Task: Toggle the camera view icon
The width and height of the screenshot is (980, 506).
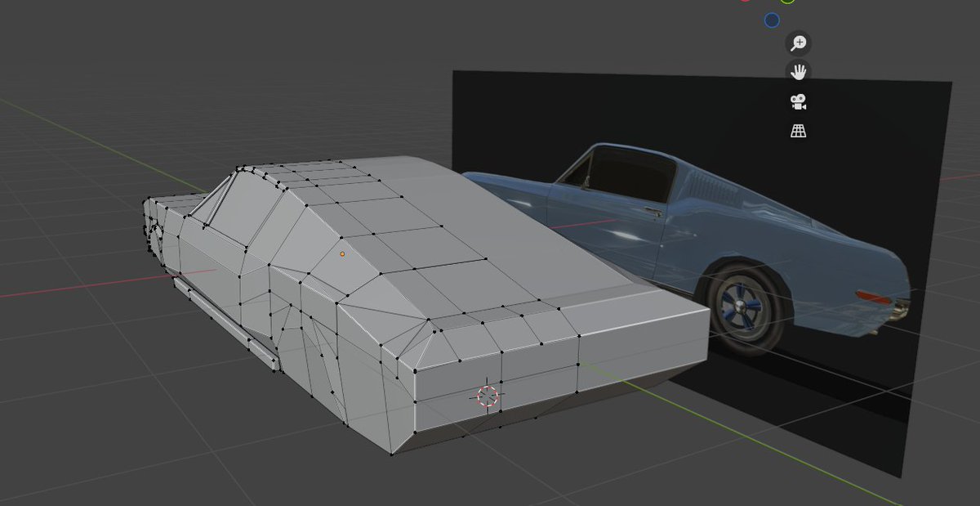Action: coord(799,102)
